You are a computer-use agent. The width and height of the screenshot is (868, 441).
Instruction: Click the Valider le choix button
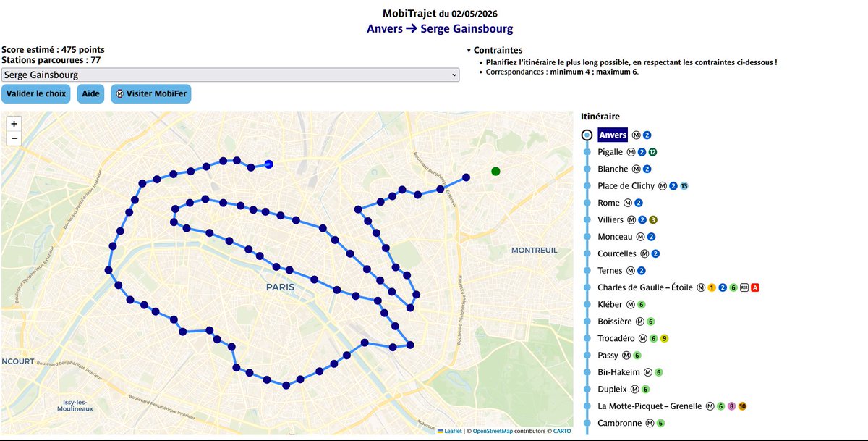[36, 93]
